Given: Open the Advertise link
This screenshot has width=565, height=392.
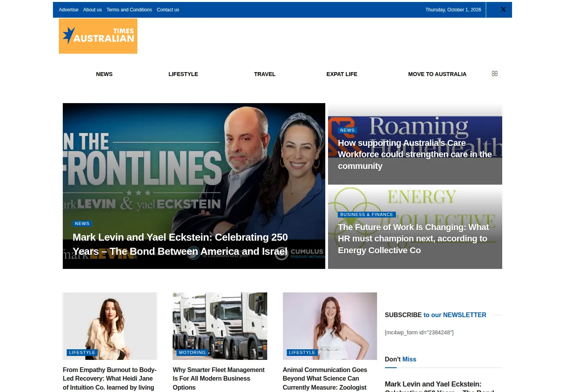Looking at the screenshot, I should click(x=69, y=10).
